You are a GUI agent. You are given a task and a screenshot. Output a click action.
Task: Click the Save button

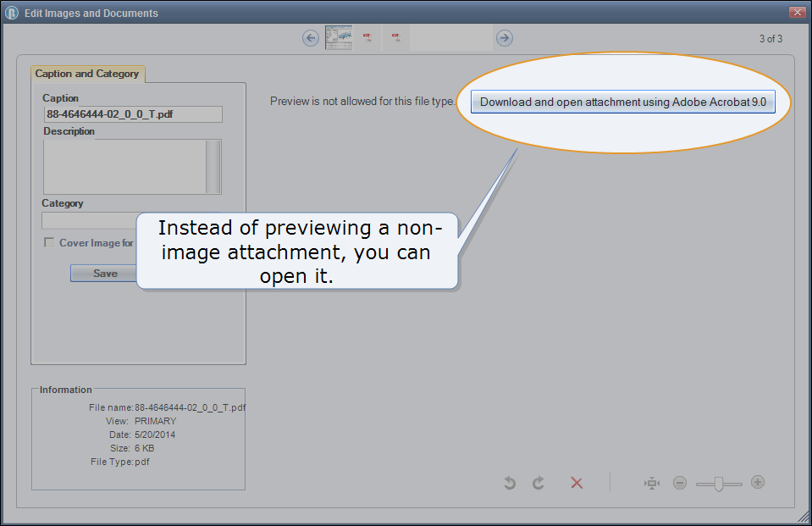[x=104, y=273]
